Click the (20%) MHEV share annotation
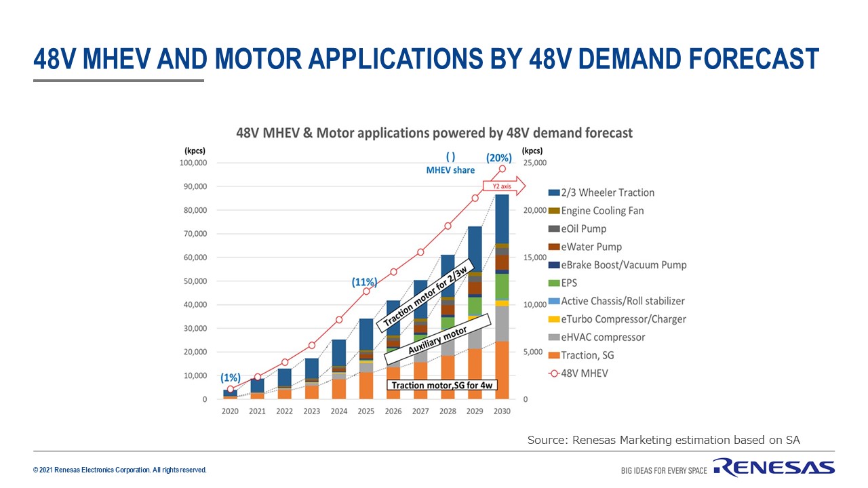This screenshot has height=488, width=868. (498, 157)
